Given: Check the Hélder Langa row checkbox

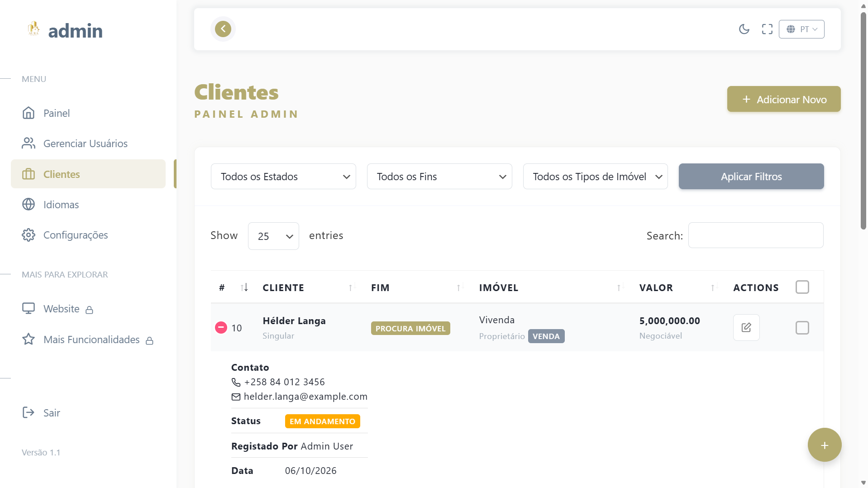Looking at the screenshot, I should [802, 328].
